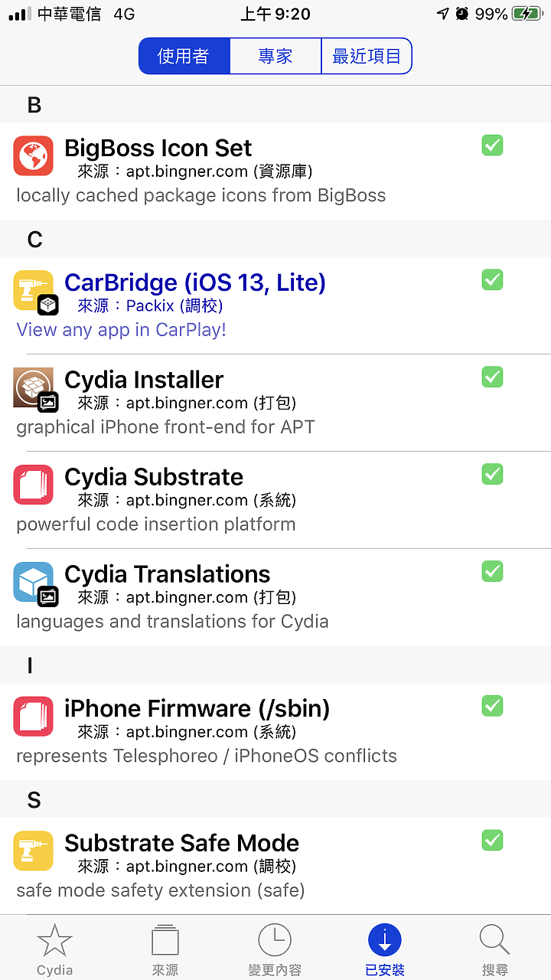Tap the 來源 sources tab icon
Image resolution: width=551 pixels, height=980 pixels.
(165, 941)
